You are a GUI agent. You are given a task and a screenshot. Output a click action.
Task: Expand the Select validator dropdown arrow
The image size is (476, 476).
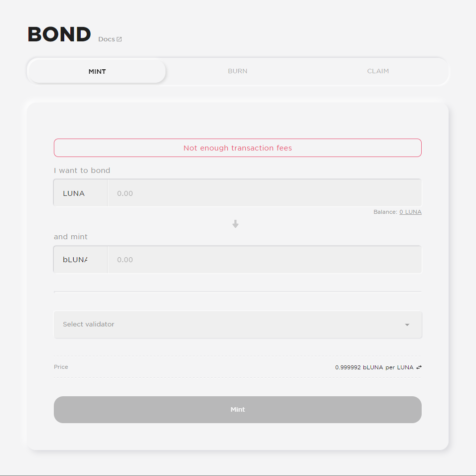tap(407, 325)
